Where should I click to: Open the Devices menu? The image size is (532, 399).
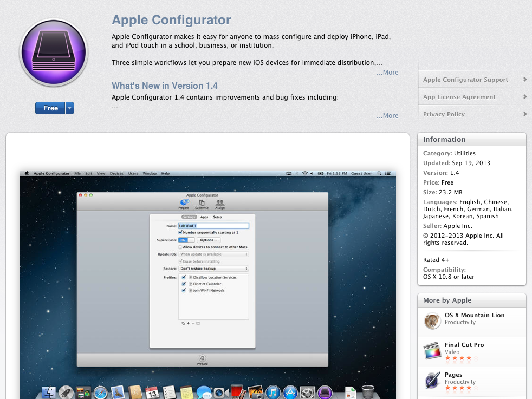pyautogui.click(x=116, y=173)
